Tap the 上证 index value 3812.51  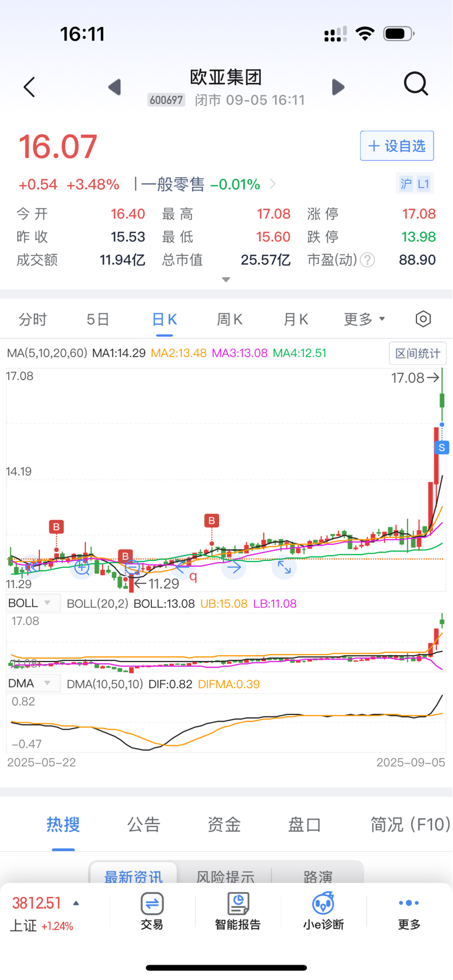(x=37, y=903)
